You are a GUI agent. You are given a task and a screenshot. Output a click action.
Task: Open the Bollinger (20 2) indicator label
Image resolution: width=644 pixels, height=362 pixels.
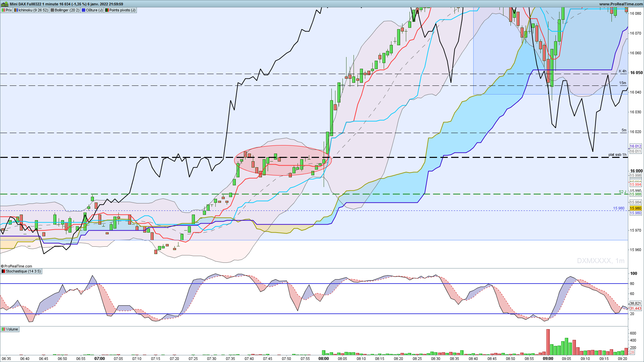(65, 10)
